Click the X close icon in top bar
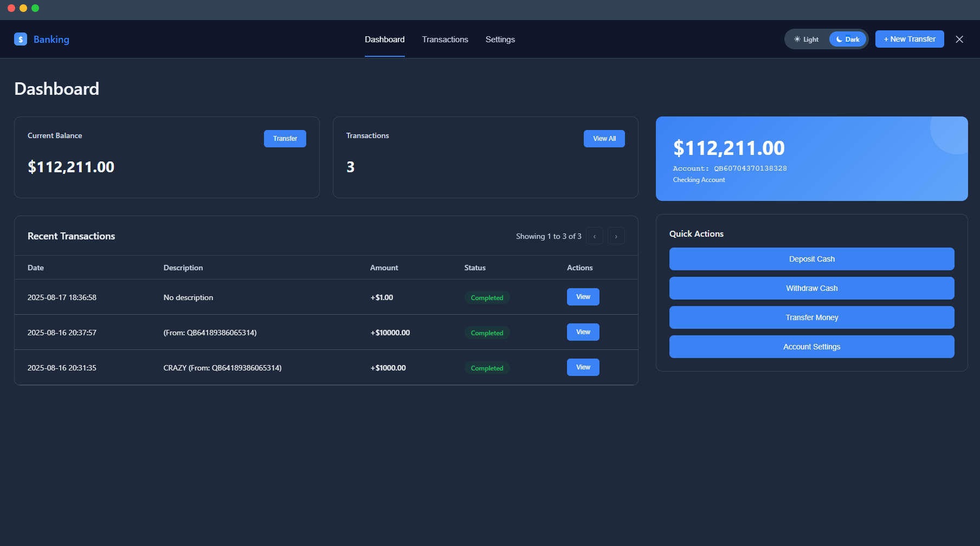The width and height of the screenshot is (980, 546). click(x=959, y=39)
